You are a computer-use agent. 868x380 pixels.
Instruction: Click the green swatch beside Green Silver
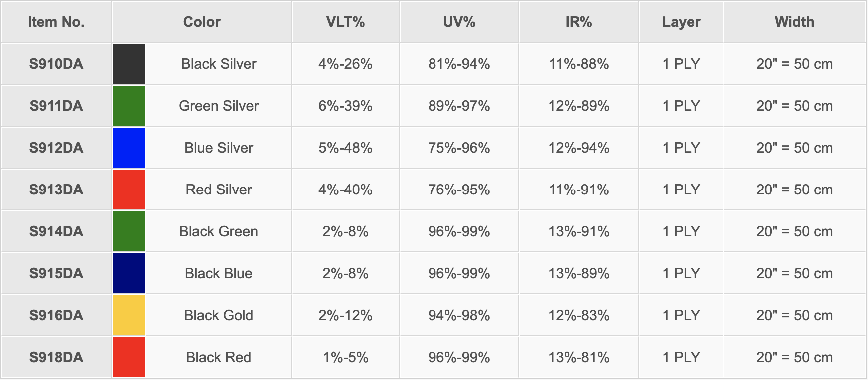pos(129,106)
